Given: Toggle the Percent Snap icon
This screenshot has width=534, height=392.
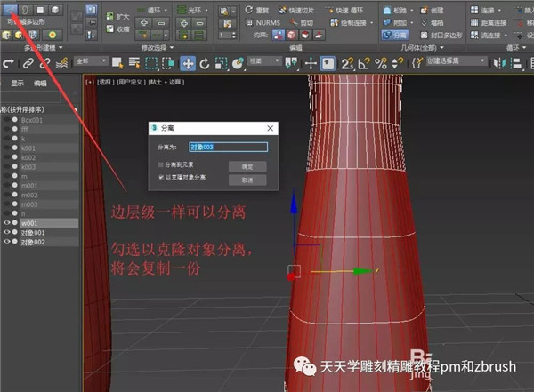Looking at the screenshot, I should (381, 63).
